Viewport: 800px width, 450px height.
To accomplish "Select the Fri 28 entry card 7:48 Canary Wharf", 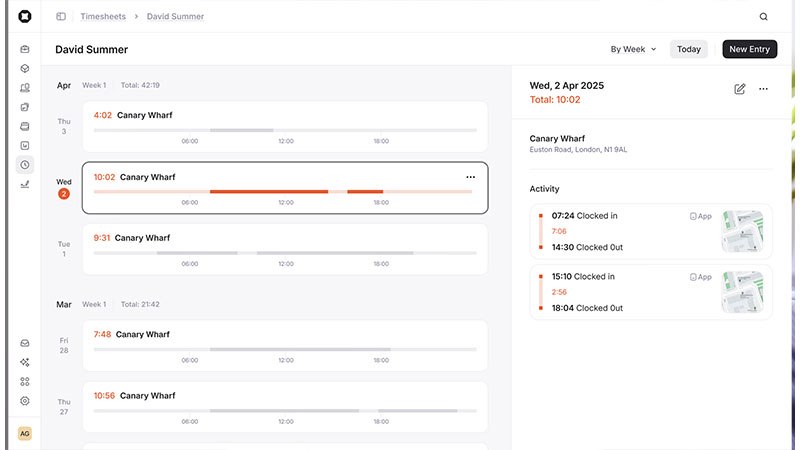I will point(285,345).
